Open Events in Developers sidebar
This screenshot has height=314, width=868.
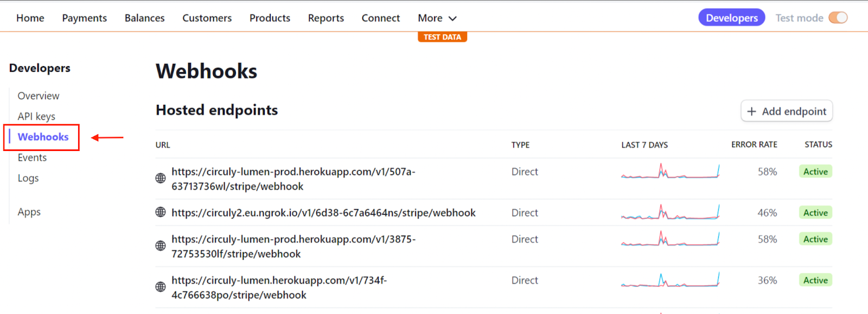pyautogui.click(x=32, y=158)
